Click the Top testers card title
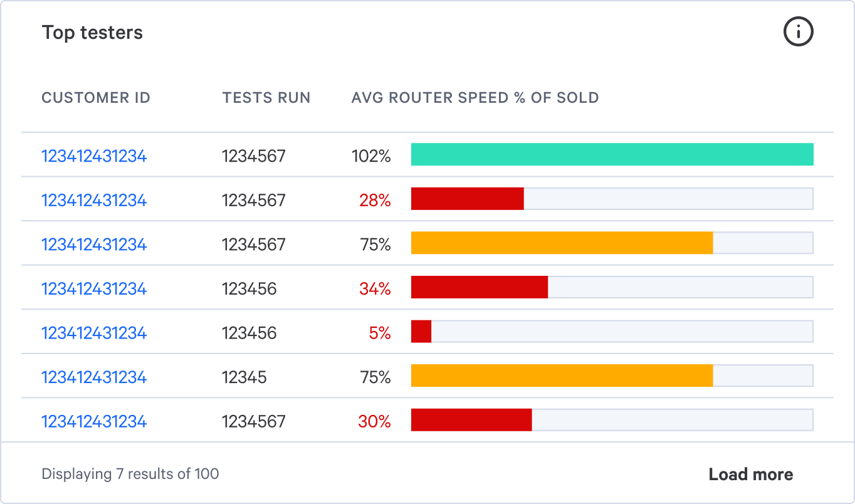 click(92, 33)
